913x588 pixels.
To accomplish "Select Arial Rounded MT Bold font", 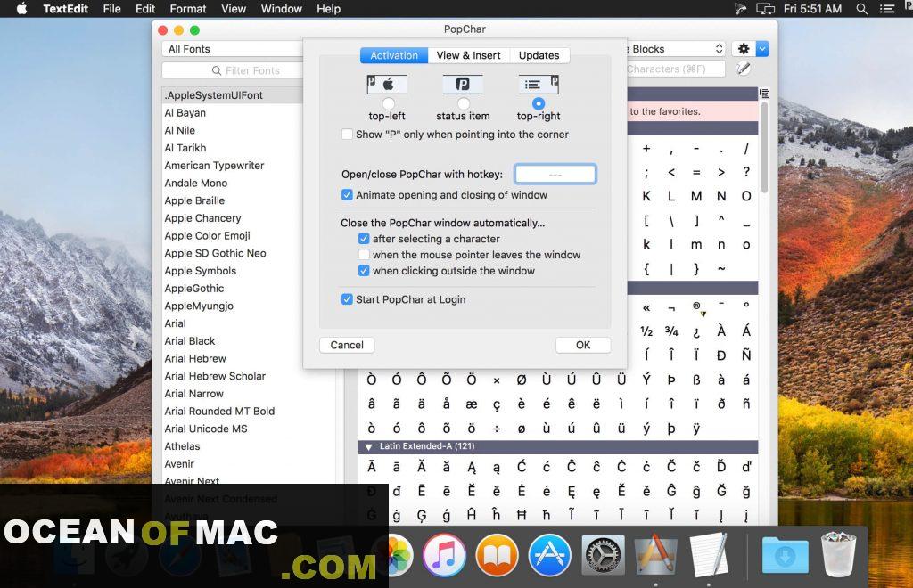I will pyautogui.click(x=219, y=412).
